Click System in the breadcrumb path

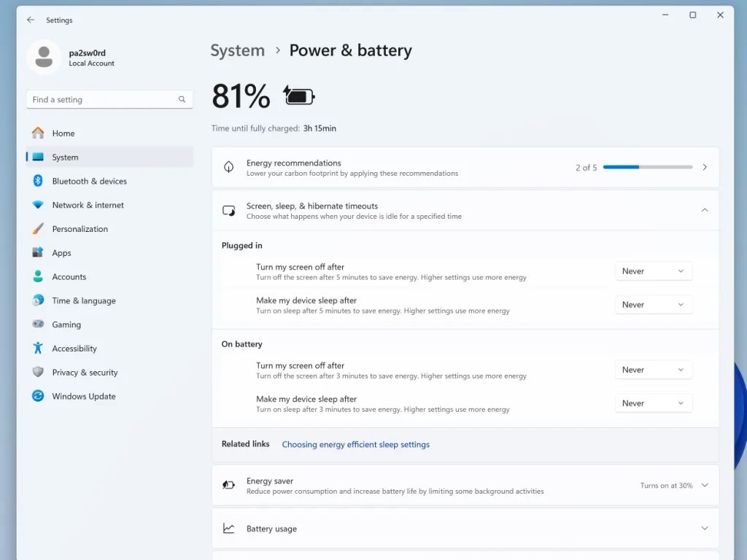click(x=237, y=50)
